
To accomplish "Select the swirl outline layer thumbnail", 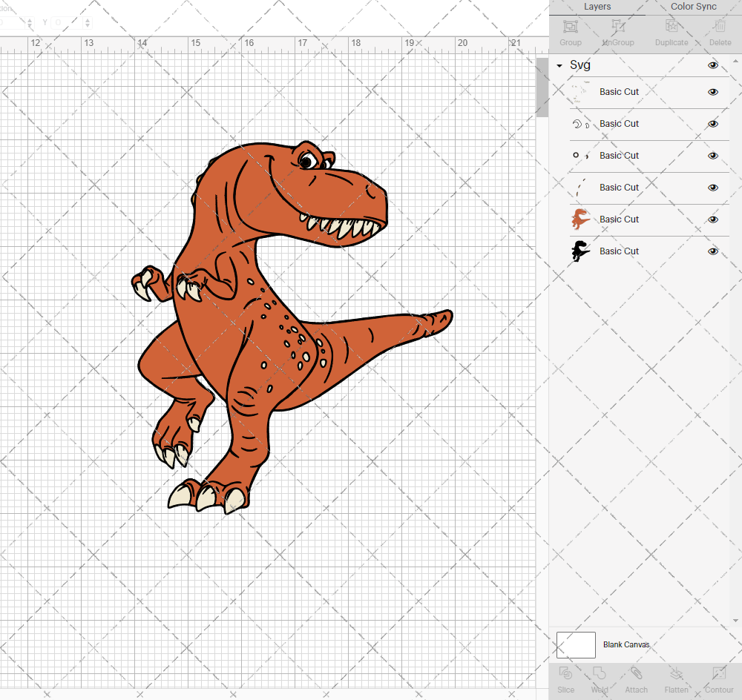I will click(581, 124).
